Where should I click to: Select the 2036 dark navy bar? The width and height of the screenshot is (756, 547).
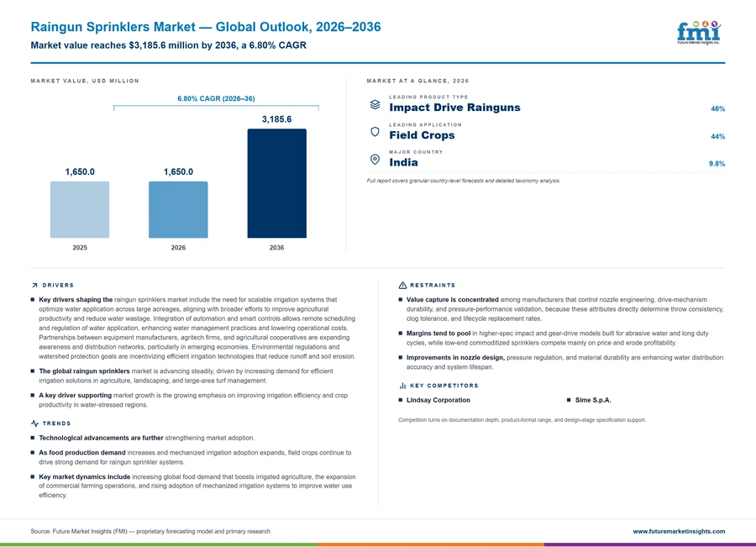[x=276, y=183]
